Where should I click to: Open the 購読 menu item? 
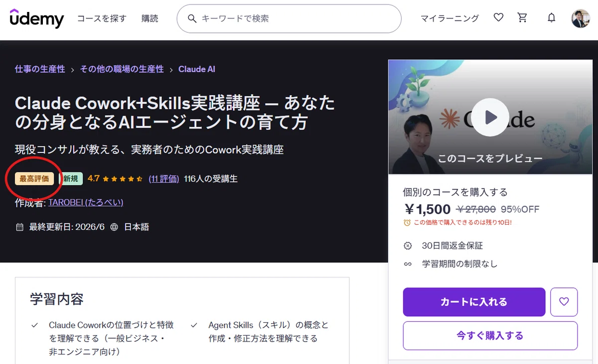point(149,18)
